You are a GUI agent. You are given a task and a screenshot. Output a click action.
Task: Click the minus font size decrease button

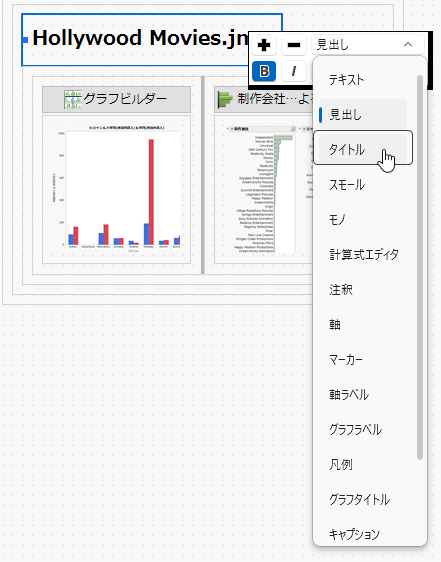click(x=294, y=45)
